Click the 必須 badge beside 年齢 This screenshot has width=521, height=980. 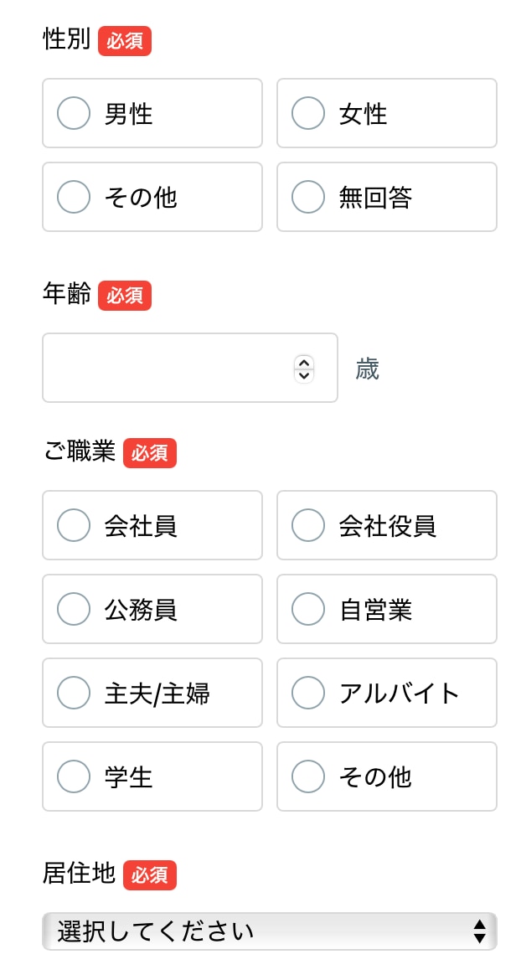click(125, 296)
